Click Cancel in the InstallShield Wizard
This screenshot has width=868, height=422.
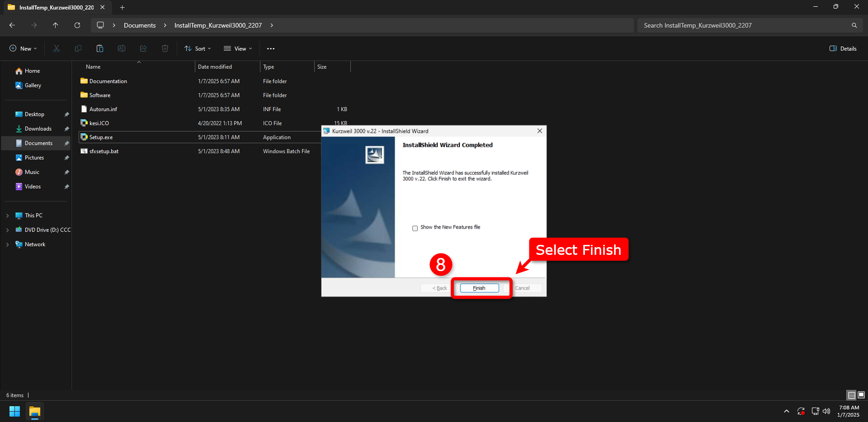522,288
